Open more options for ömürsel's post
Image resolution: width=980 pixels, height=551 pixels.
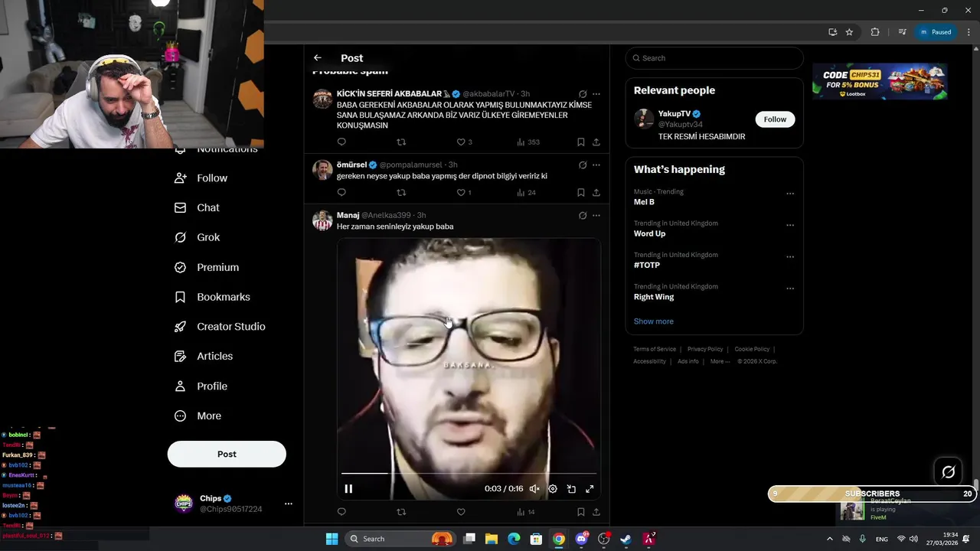click(x=596, y=165)
